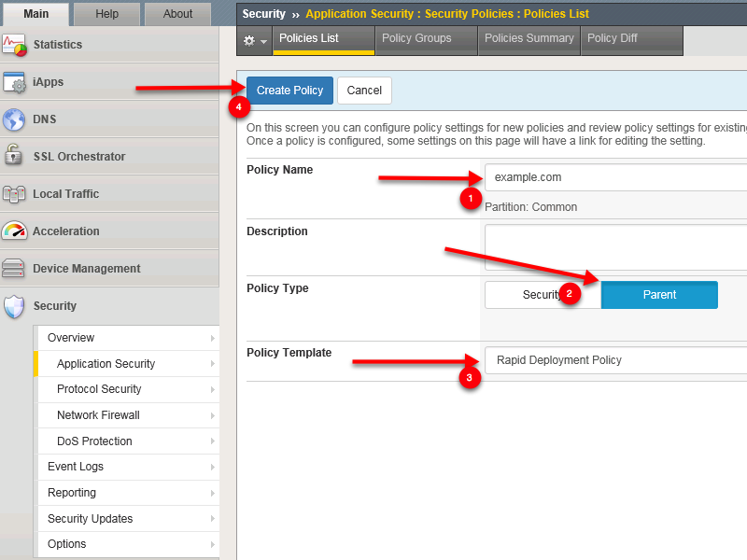Screen dimensions: 747x560
Task: Open the Local Traffic servers icon
Action: point(14,194)
